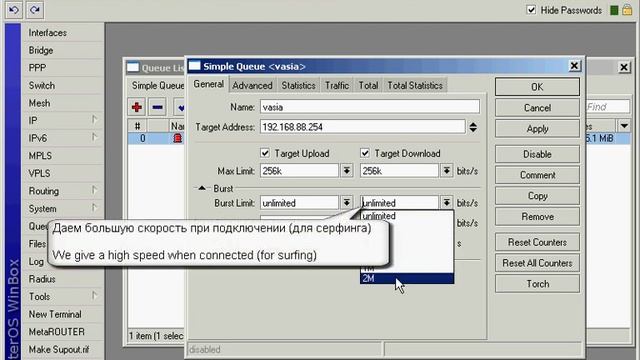Click the Undo arrow icon

[14, 9]
